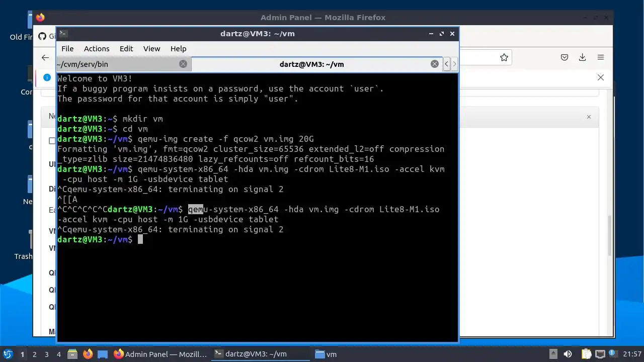This screenshot has width=644, height=362.
Task: Click the terminal window title bar icon
Action: pos(63,34)
